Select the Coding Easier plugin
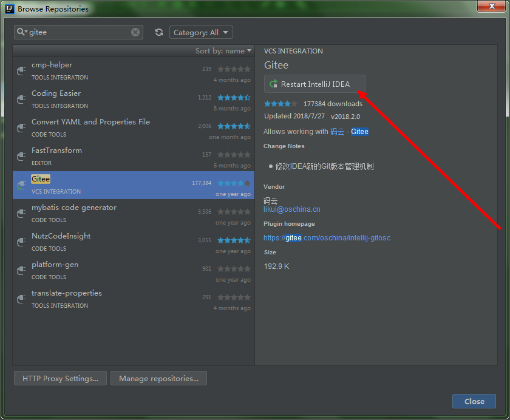 tap(134, 100)
